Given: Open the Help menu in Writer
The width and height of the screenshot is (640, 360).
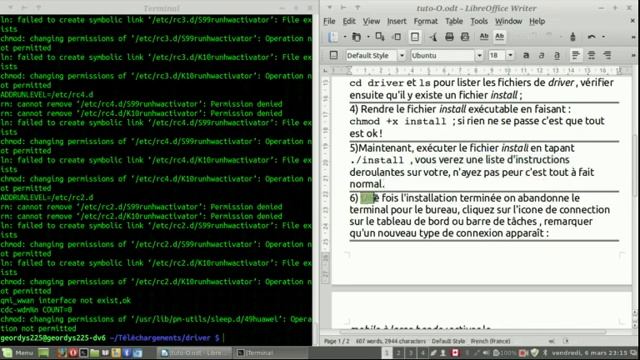Looking at the screenshot, I should click(537, 21).
